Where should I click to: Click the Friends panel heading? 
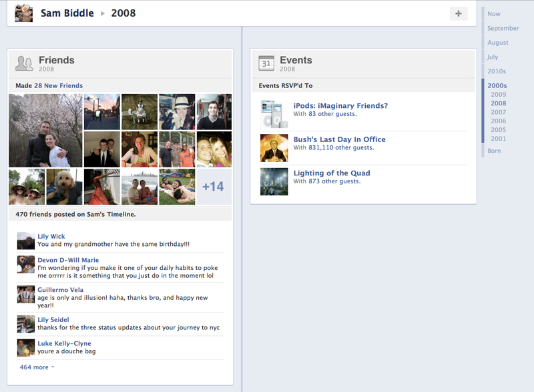coord(56,60)
